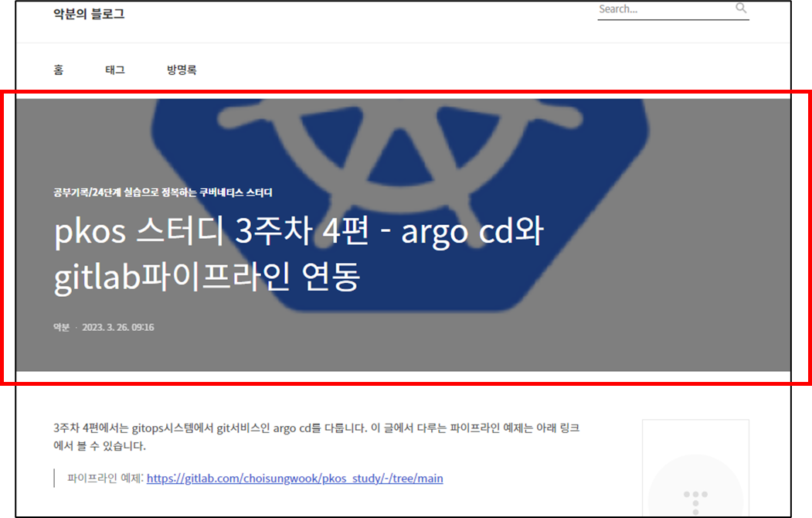Viewport: 812px width, 518px height.
Task: Open the blog title 악분의 블로그
Action: [89, 14]
